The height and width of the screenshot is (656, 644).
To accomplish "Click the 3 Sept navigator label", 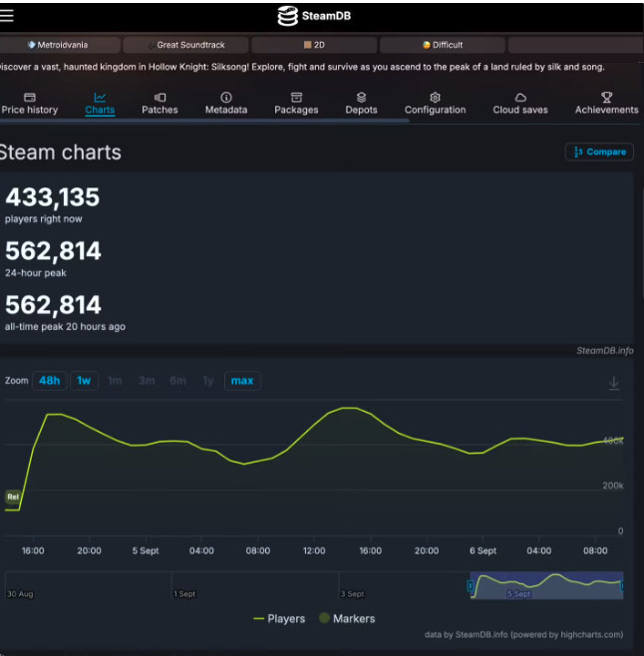I will tap(352, 594).
